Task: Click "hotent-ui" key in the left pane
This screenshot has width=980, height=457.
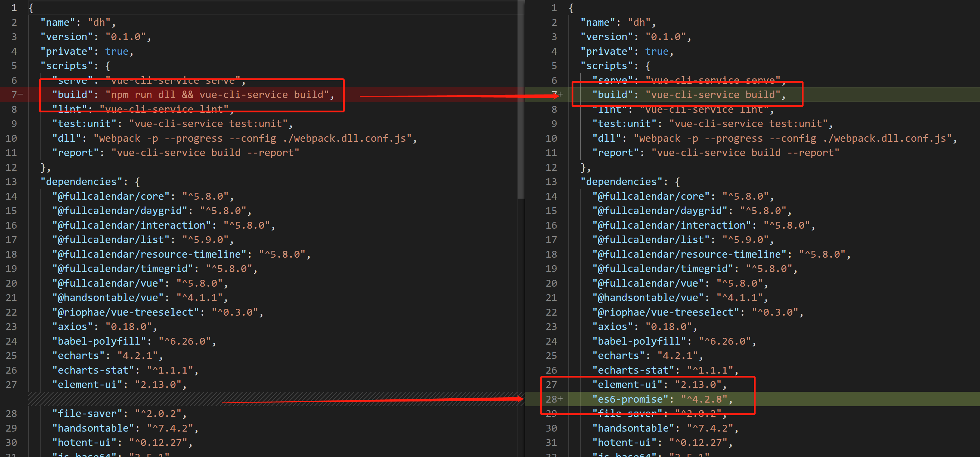Action: point(84,443)
